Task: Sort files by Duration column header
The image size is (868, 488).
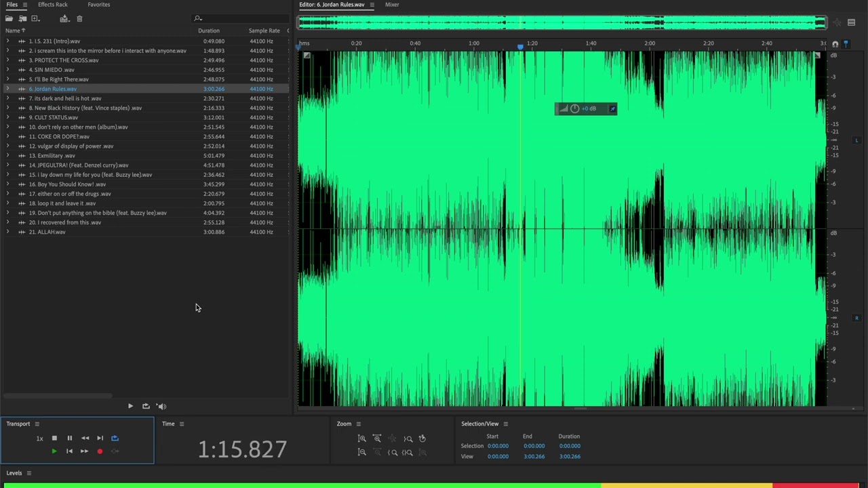Action: tap(209, 30)
